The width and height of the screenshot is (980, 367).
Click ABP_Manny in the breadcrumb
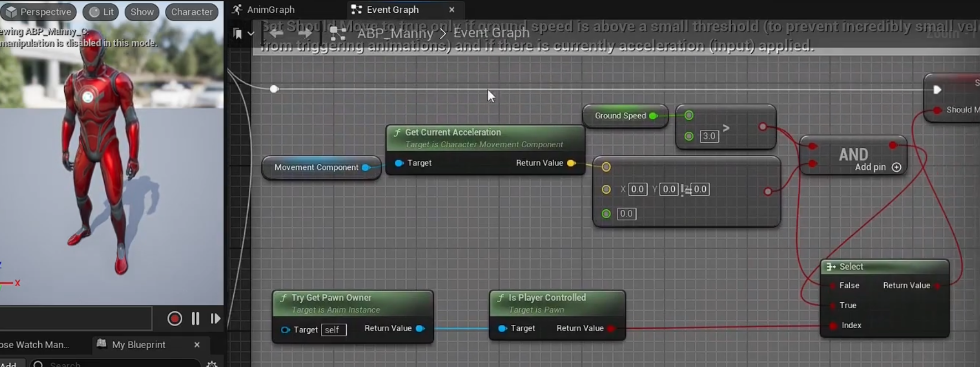click(x=395, y=33)
